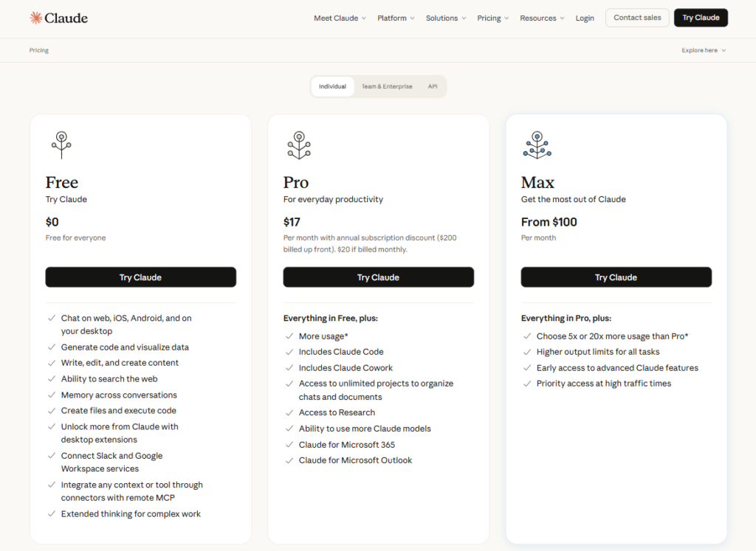Switch to the Team & Enterprise tab
Screen dimensions: 756x551
[x=387, y=86]
